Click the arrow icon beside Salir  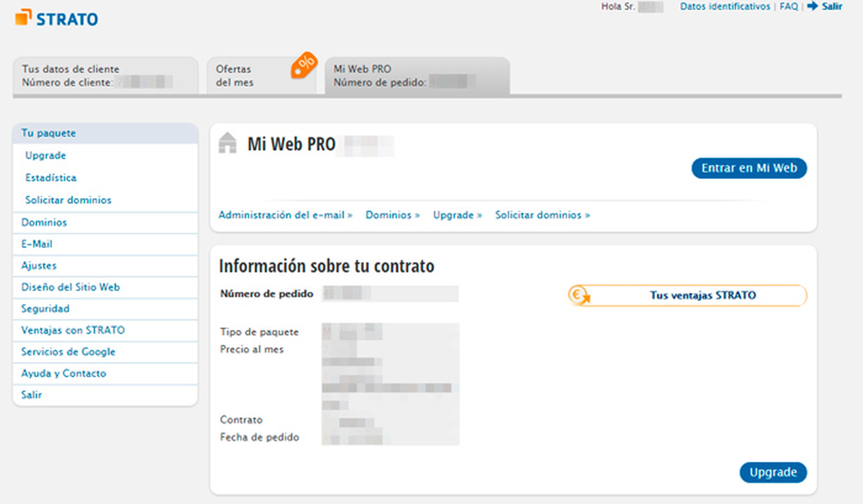[813, 6]
